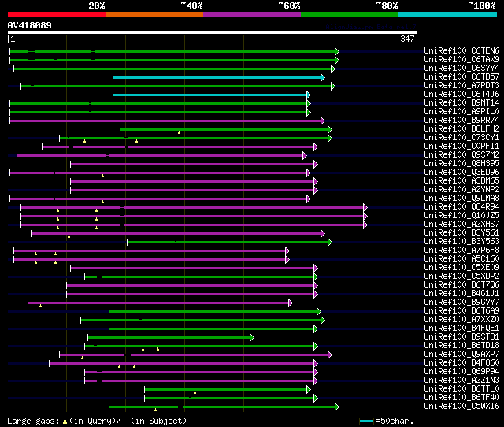Select the UniRef100_Q10JZ5 label
Image resolution: width=504 pixels, height=427 pixels.
tap(461, 216)
